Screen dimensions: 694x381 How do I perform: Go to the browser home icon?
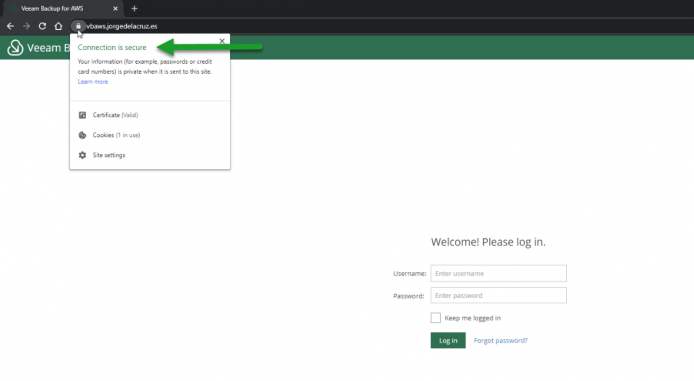(58, 26)
